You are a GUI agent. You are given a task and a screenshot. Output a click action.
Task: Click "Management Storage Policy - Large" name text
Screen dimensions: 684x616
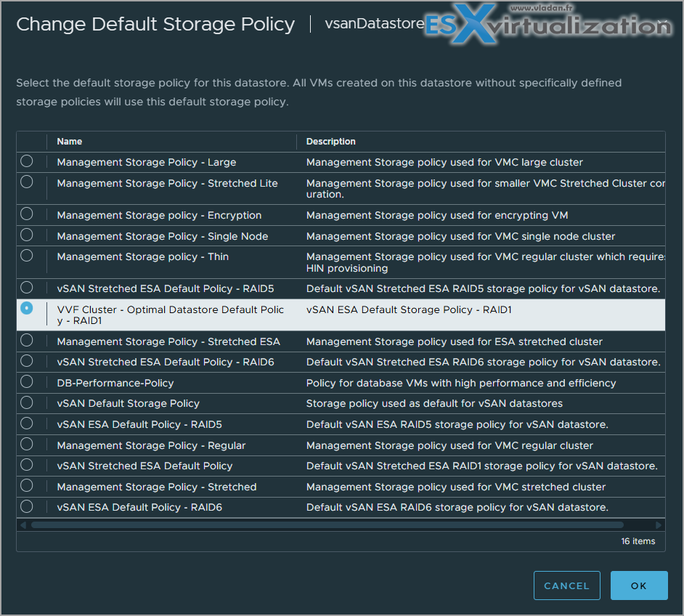[147, 162]
